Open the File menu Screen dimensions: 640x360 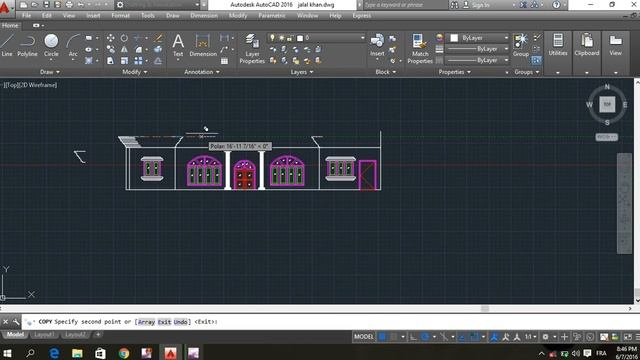point(27,16)
